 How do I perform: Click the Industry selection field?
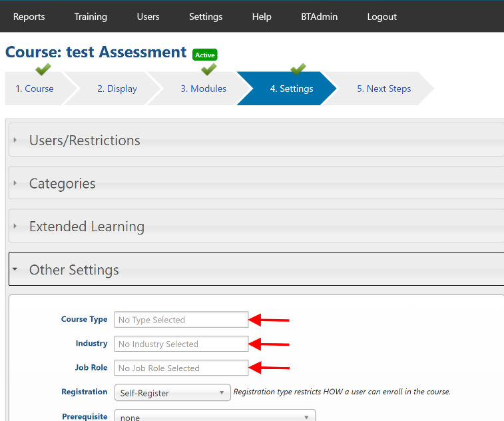tap(181, 344)
